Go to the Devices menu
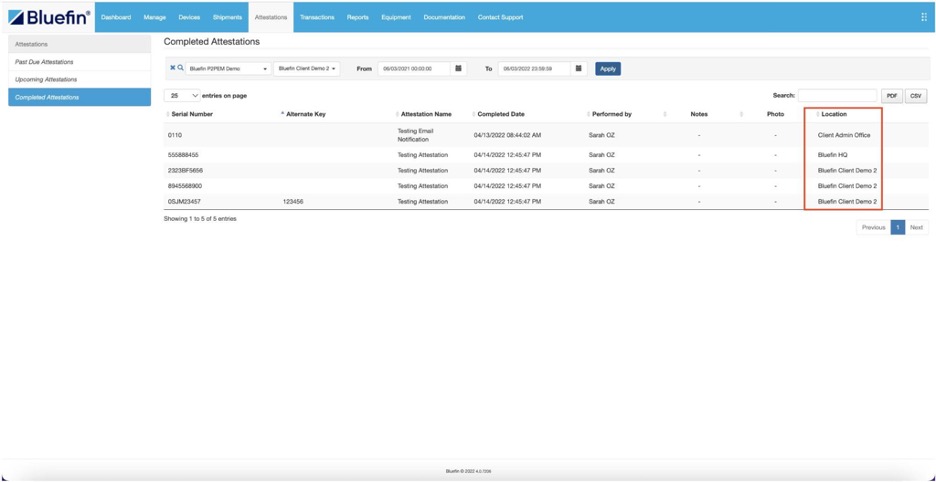936x482 pixels. (189, 17)
